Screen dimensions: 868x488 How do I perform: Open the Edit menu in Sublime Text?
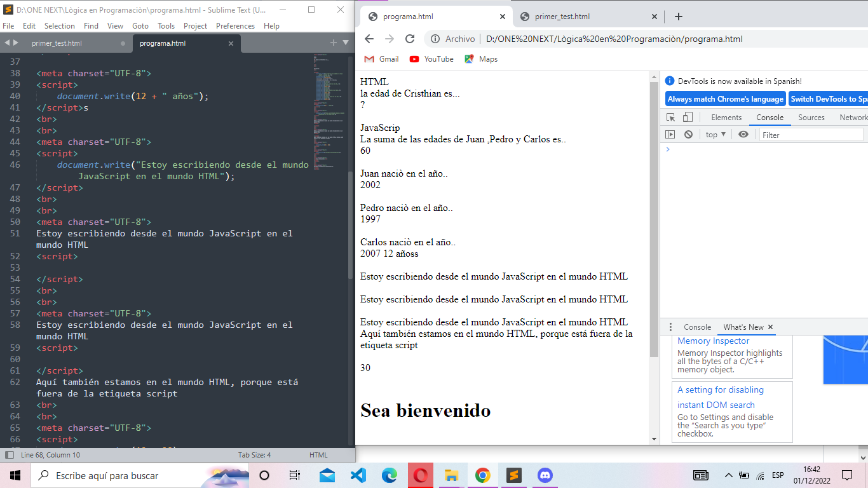click(x=29, y=26)
